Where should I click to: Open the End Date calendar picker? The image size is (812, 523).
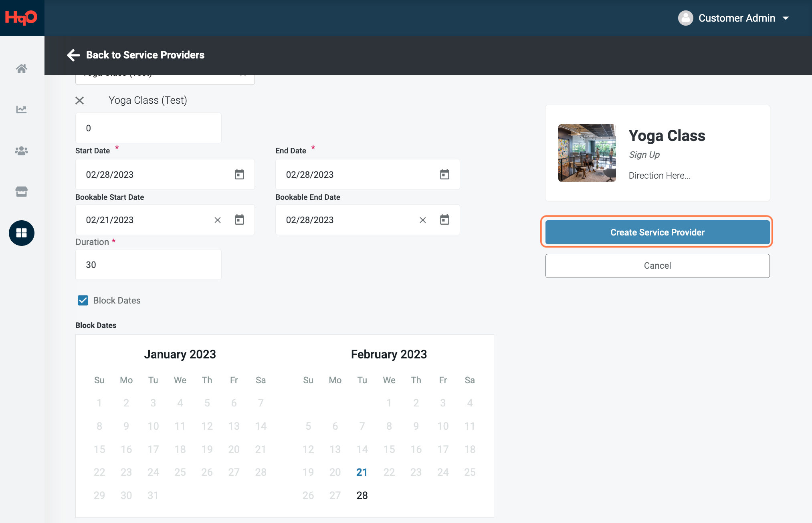(444, 175)
